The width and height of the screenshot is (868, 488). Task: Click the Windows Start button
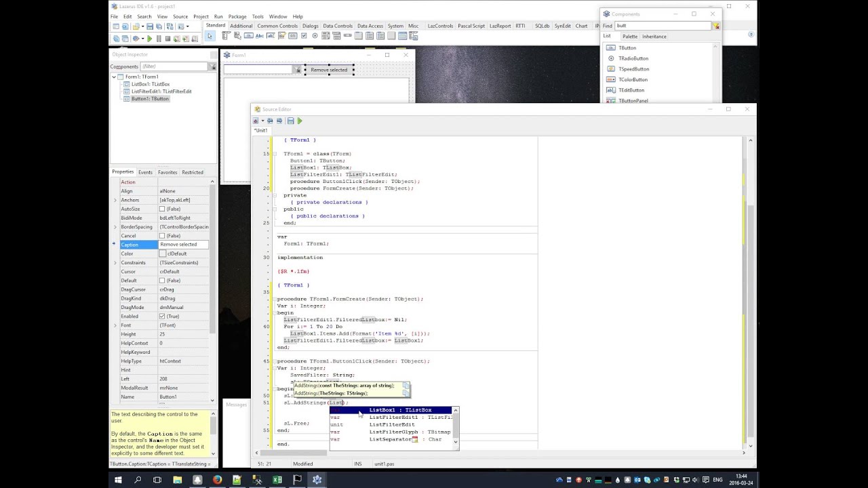[118, 480]
